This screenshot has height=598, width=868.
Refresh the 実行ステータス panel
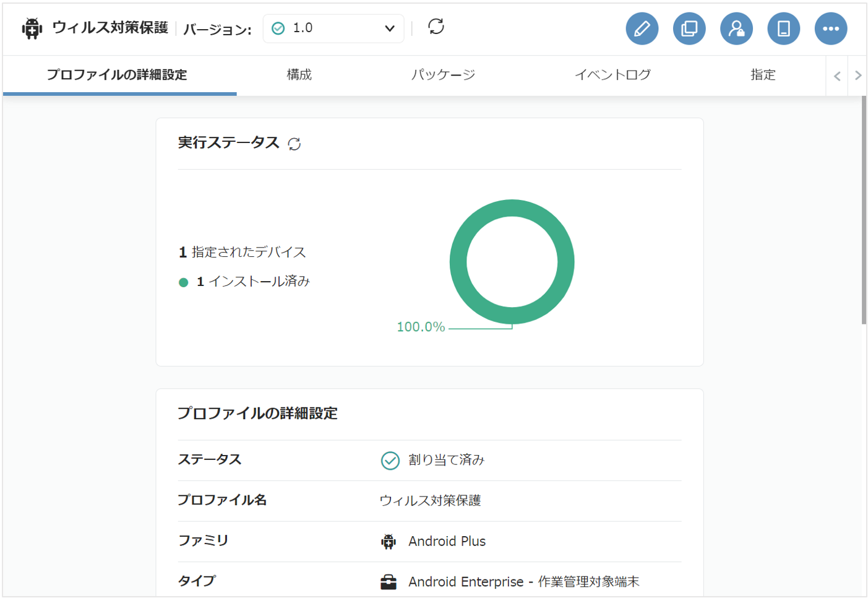[294, 144]
